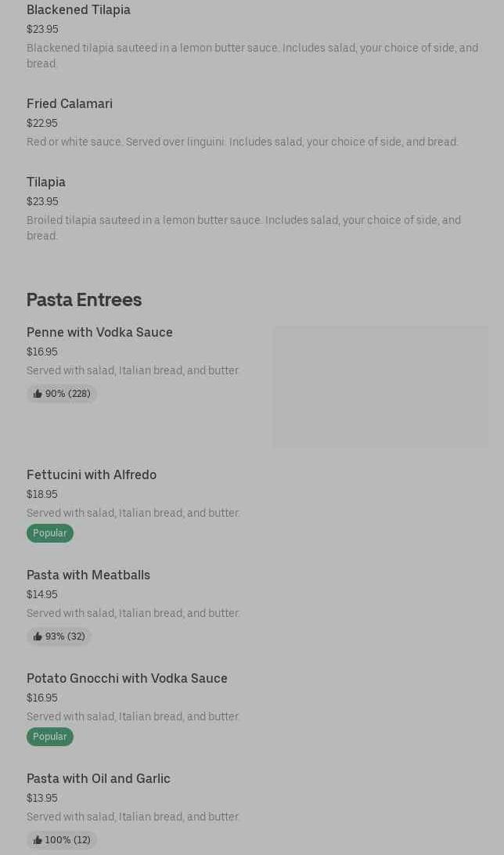Click the thumbs-up icon beside 100% rating
504x855 pixels.
38,840
